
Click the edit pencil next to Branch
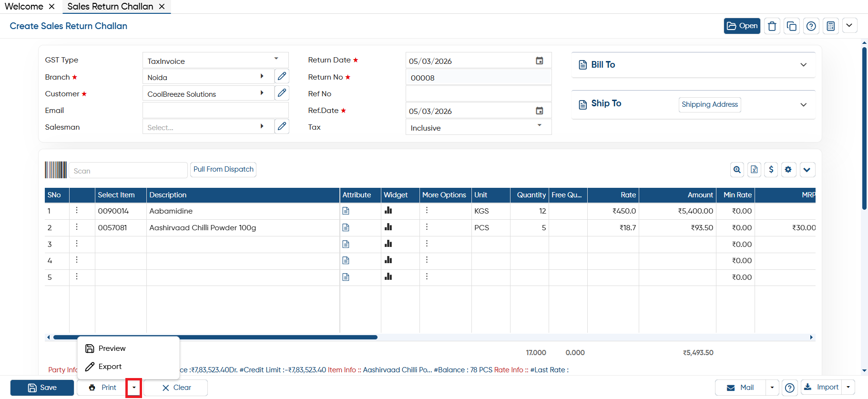tap(282, 76)
